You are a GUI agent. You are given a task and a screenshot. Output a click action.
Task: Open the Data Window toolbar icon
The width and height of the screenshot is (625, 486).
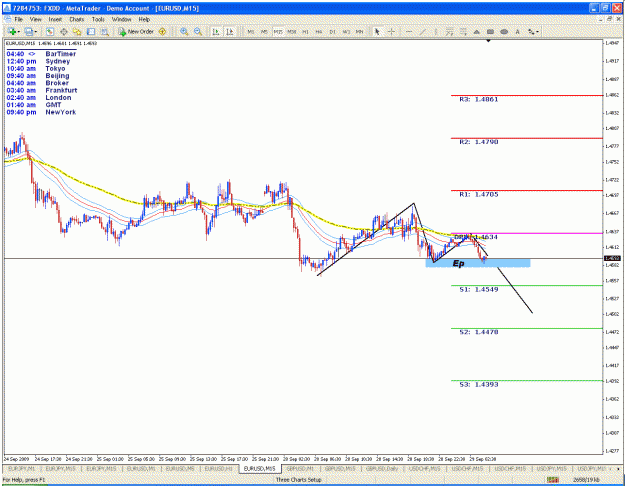(63, 31)
